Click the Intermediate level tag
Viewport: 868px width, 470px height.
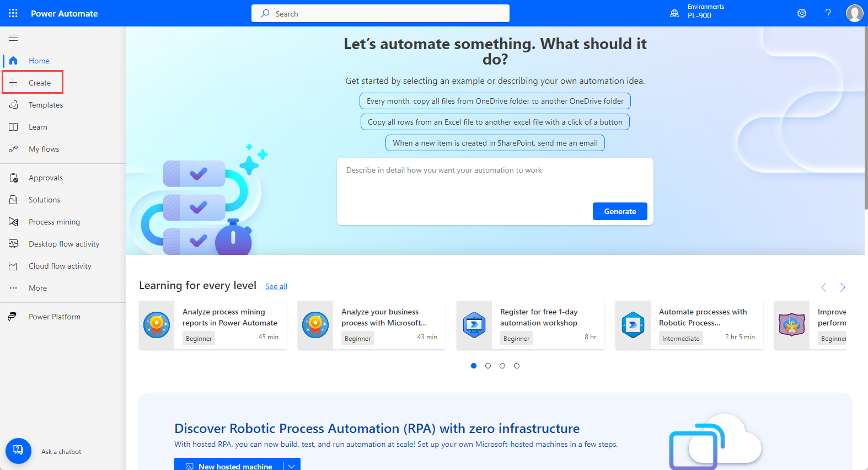(681, 338)
